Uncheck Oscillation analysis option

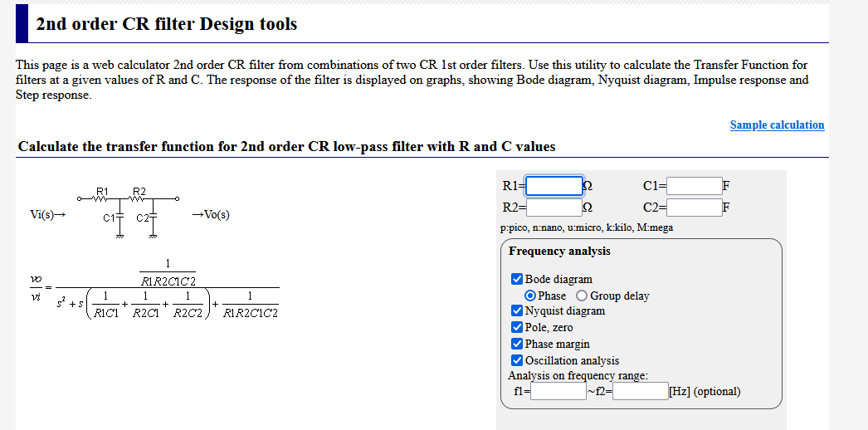(x=517, y=361)
